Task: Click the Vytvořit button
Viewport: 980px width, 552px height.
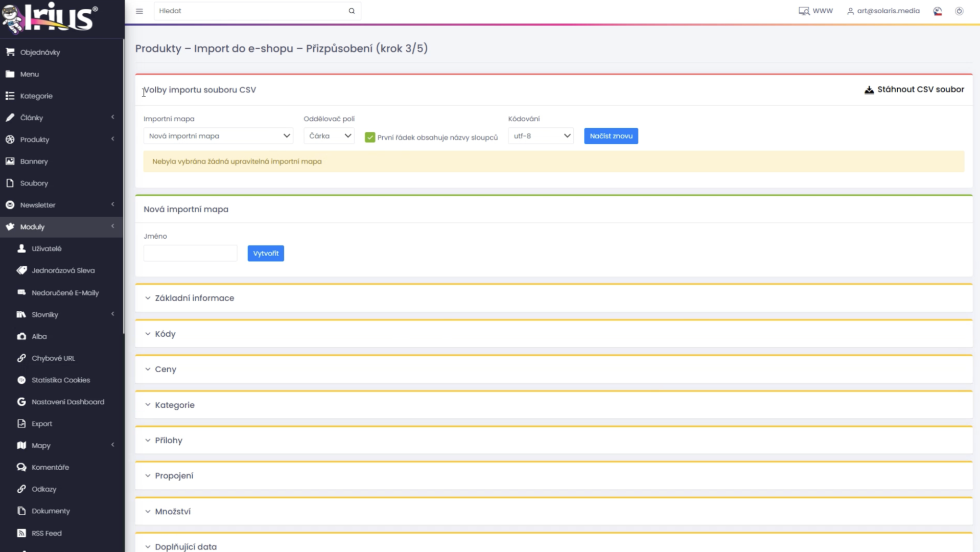Action: 266,253
